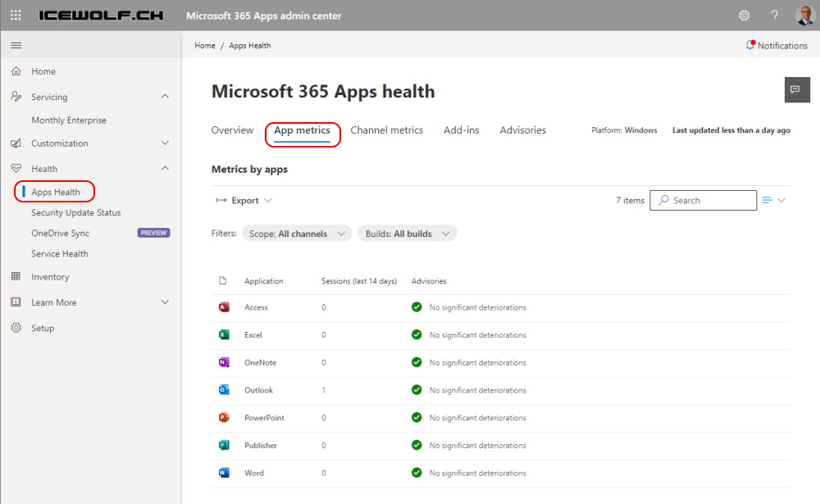
Task: Select the App metrics tab
Action: (x=303, y=130)
